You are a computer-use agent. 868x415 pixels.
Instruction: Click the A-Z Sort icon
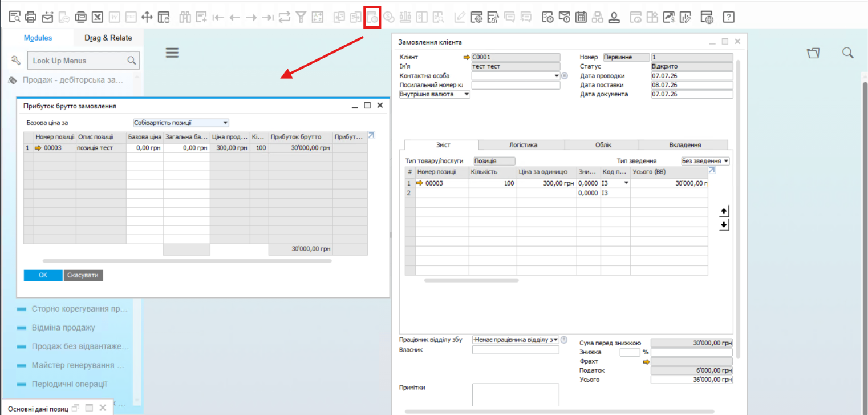318,17
